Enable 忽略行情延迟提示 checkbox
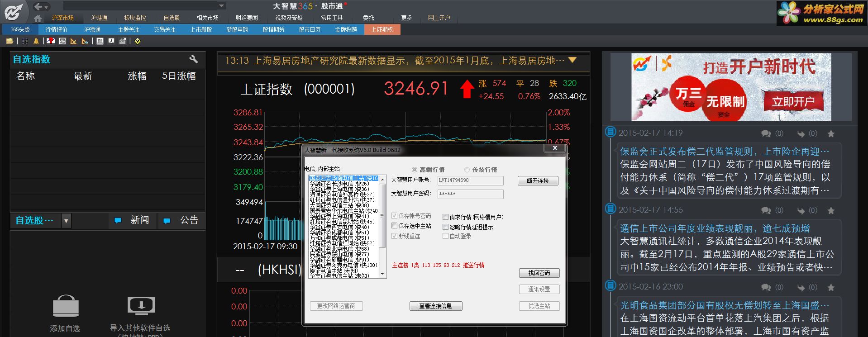 click(x=445, y=227)
